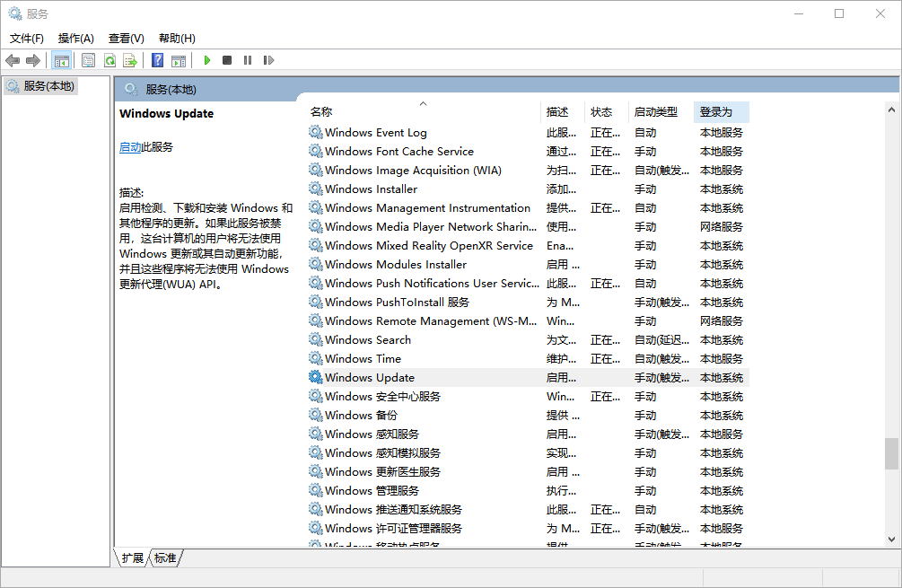Select Windows 安全中心服务 row
Screen dimensions: 902x588
pos(528,397)
